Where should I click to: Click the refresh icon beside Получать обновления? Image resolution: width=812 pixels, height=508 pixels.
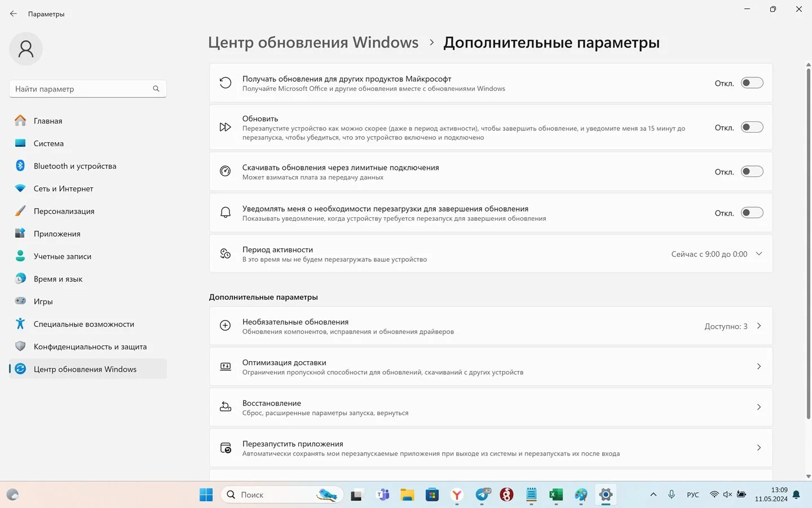tap(225, 83)
